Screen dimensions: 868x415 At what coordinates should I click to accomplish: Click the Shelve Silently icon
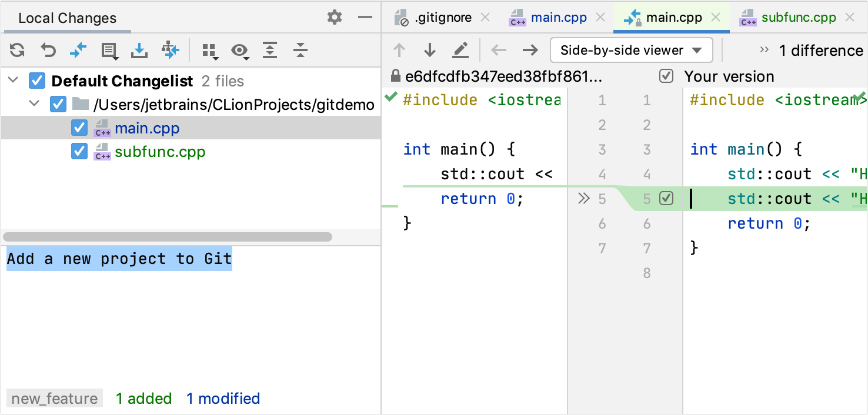139,50
